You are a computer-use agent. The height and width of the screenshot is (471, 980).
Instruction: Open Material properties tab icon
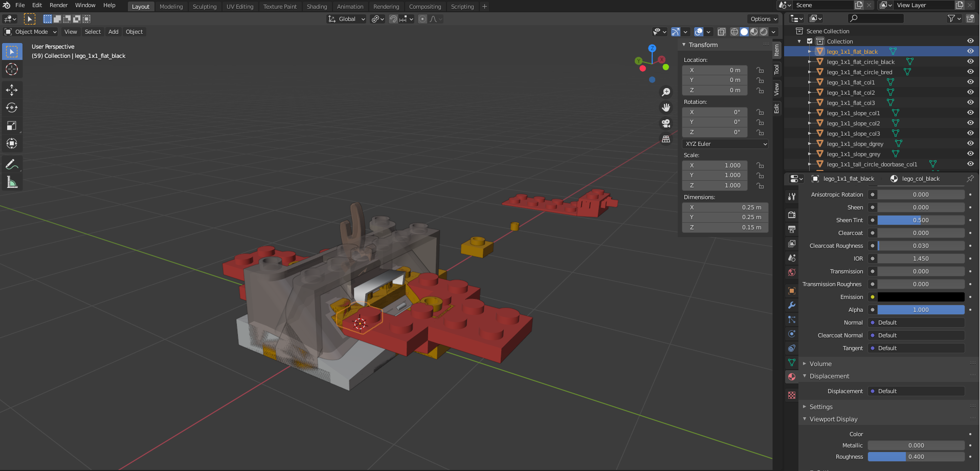point(792,377)
